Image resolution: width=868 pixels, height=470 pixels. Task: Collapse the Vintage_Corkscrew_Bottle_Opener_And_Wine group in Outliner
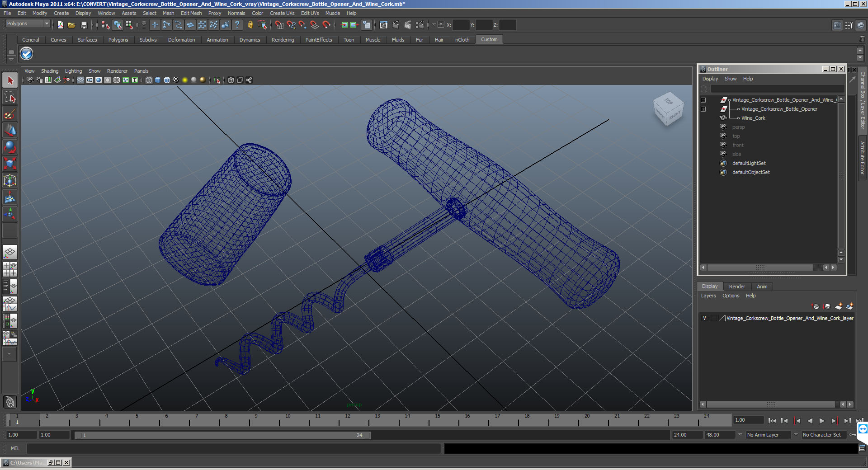[703, 100]
